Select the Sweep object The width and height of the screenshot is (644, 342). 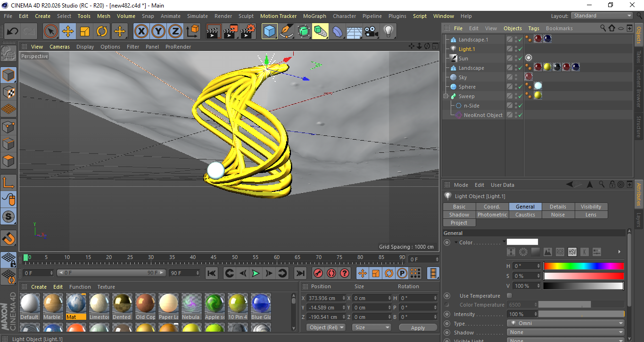(467, 96)
